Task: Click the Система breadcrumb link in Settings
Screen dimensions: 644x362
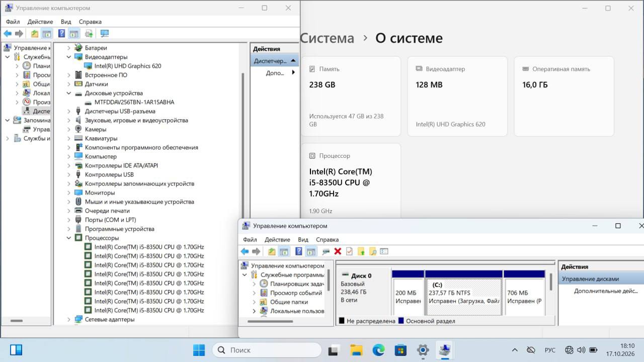Action: coord(328,38)
